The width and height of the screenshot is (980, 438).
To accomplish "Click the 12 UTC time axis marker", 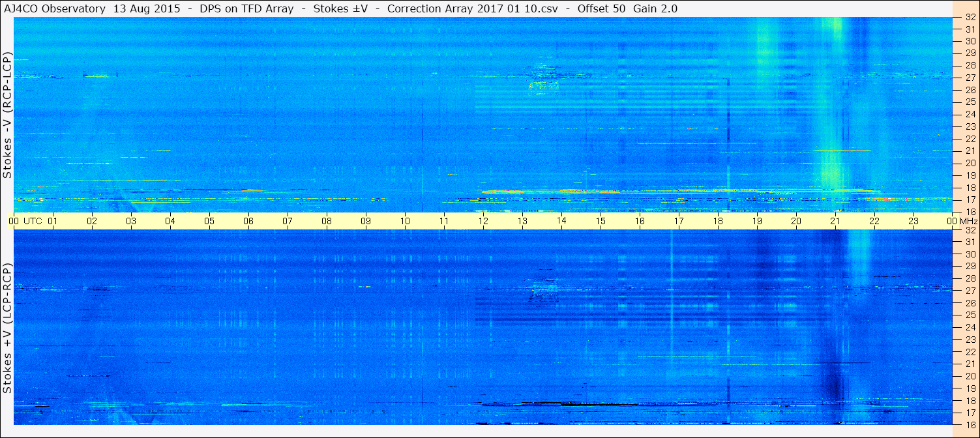I will 483,221.
